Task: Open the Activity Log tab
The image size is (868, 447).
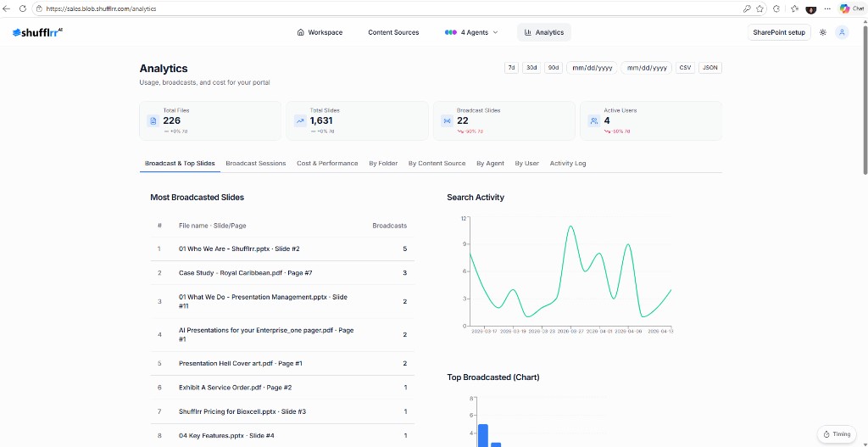Action: click(568, 164)
